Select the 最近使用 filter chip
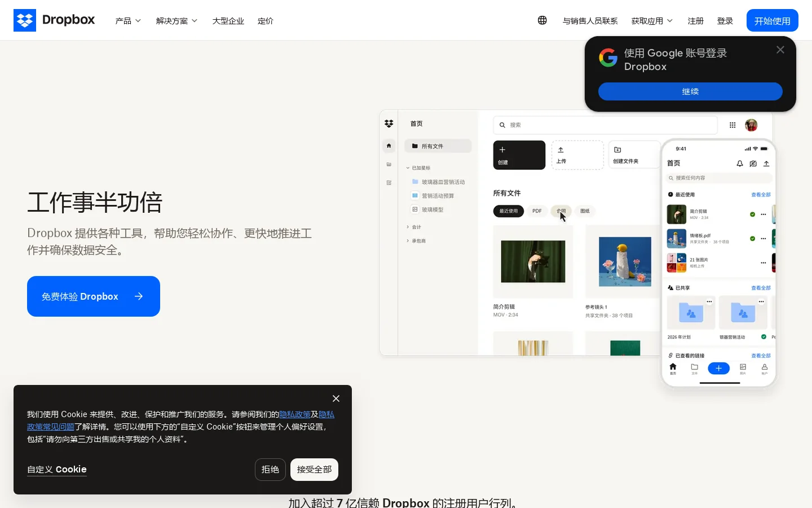Screen dimensions: 812x508 [508, 211]
